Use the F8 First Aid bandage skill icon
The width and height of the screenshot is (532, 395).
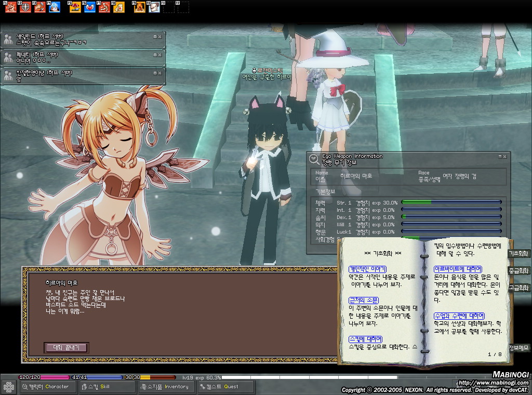tap(119, 7)
